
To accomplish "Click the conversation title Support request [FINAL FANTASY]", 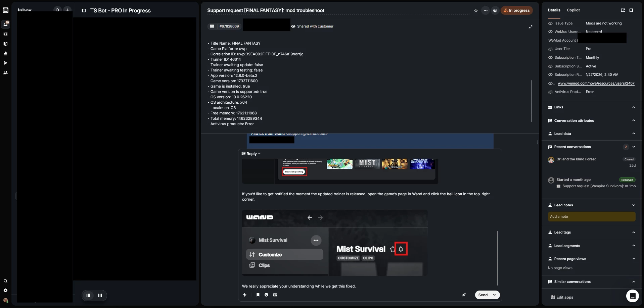I will (266, 10).
